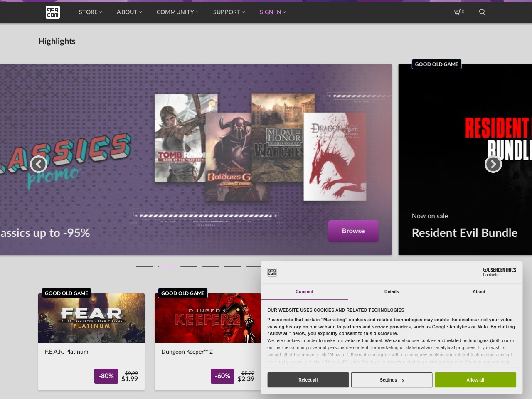The image size is (532, 399).
Task: Click the Browse button on promo banner
Action: tap(353, 231)
